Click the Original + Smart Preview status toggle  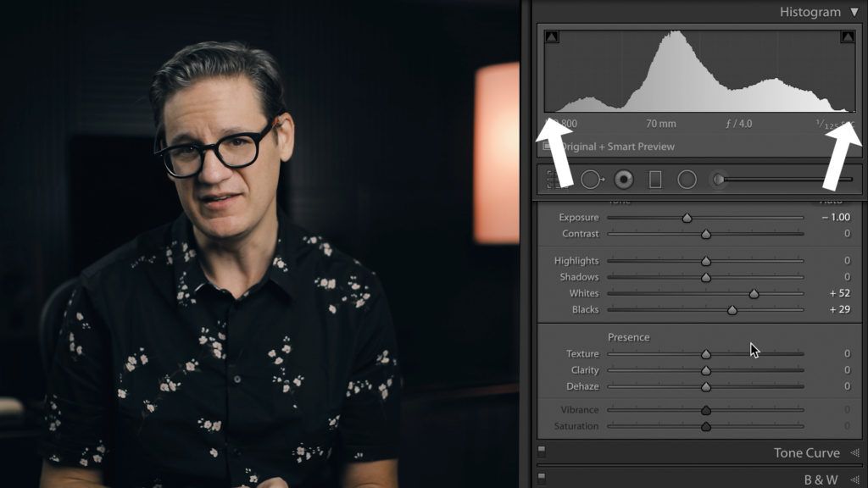coord(619,147)
